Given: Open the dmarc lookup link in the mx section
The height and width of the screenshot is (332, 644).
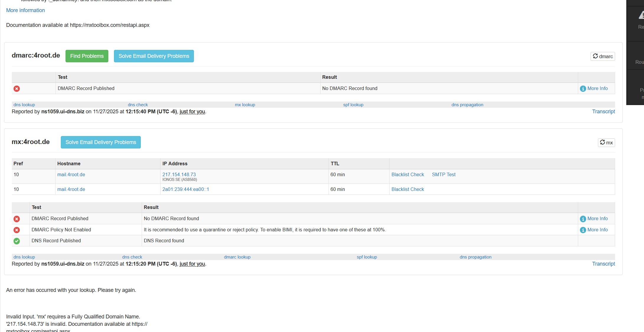Looking at the screenshot, I should [237, 257].
